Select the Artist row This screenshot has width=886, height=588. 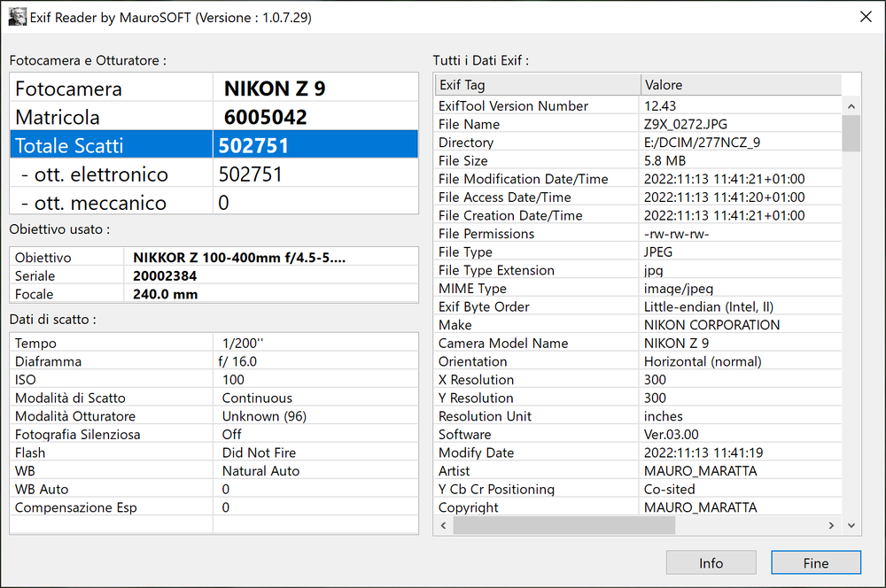pos(638,470)
